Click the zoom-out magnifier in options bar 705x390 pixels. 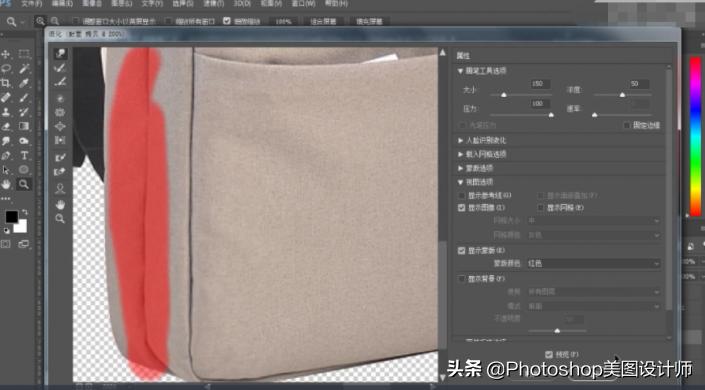(x=55, y=21)
